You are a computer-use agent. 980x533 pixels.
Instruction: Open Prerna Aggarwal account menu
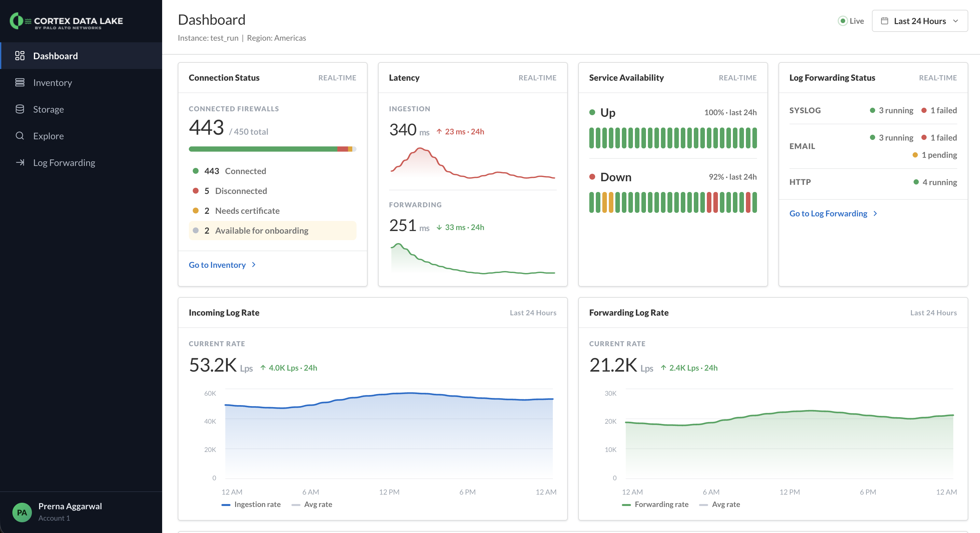tap(81, 512)
